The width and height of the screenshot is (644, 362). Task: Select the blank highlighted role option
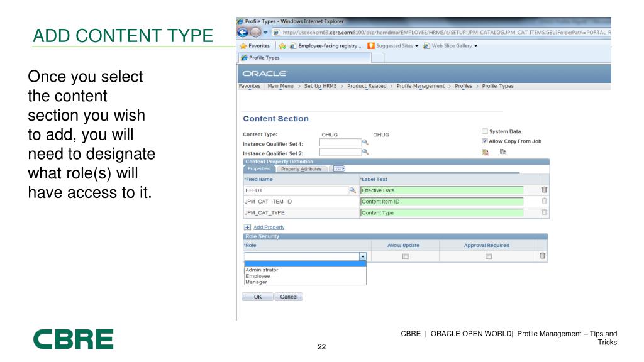pyautogui.click(x=305, y=264)
